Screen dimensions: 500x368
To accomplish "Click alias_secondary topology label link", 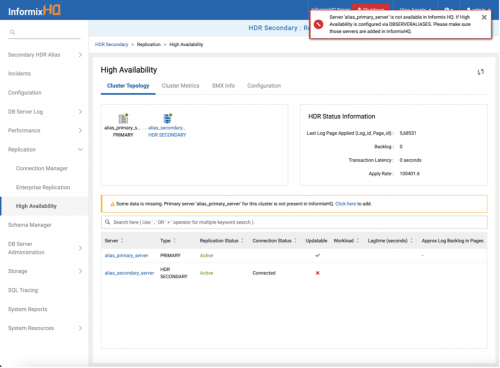I will (167, 128).
